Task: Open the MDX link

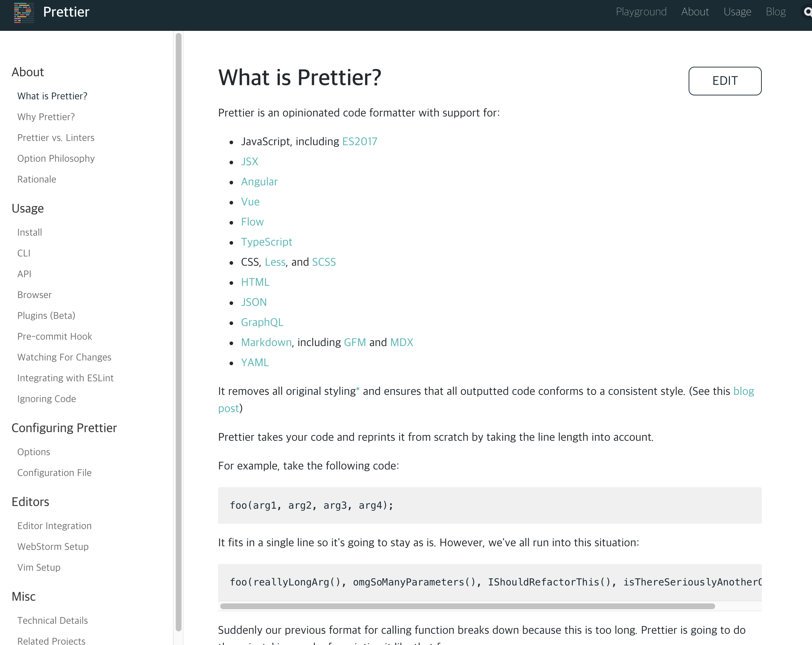Action: point(401,342)
